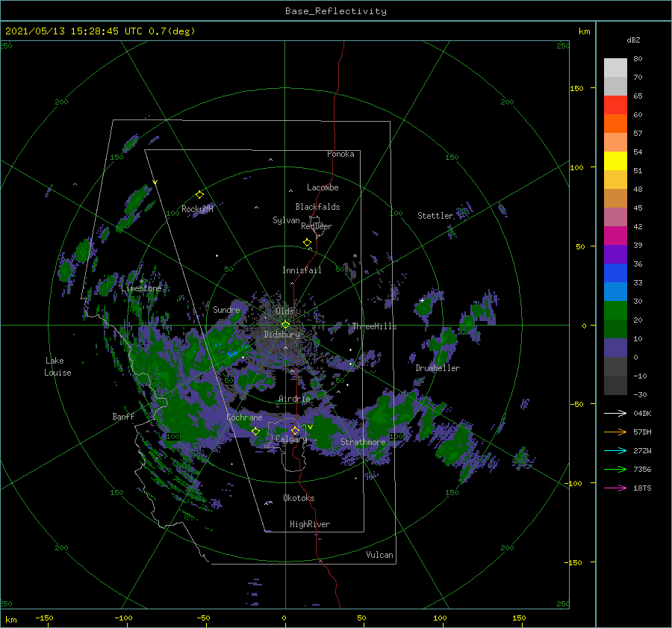
Task: Pick the red 60-65 dBZ swatch
Action: tap(615, 105)
